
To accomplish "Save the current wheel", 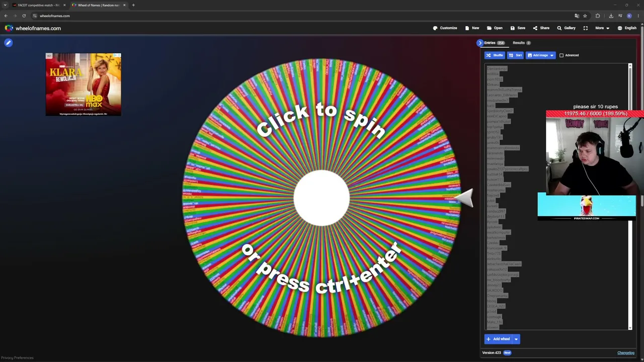I will [x=518, y=28].
